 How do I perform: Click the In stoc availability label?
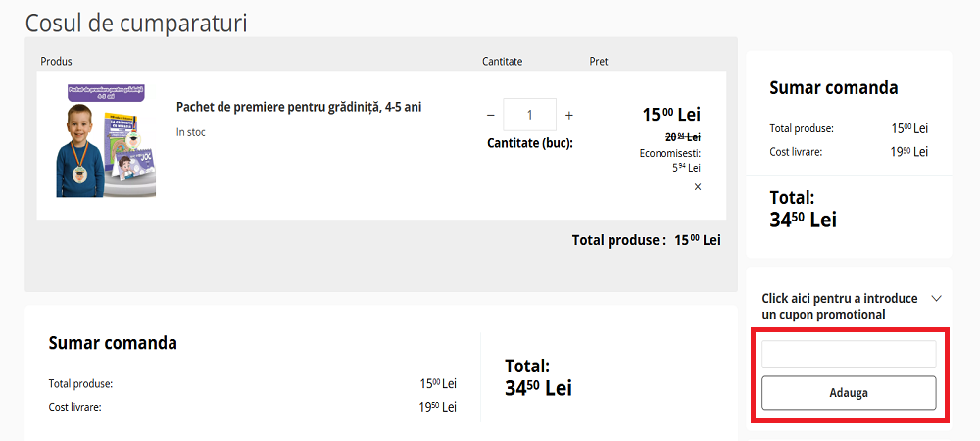click(x=191, y=132)
